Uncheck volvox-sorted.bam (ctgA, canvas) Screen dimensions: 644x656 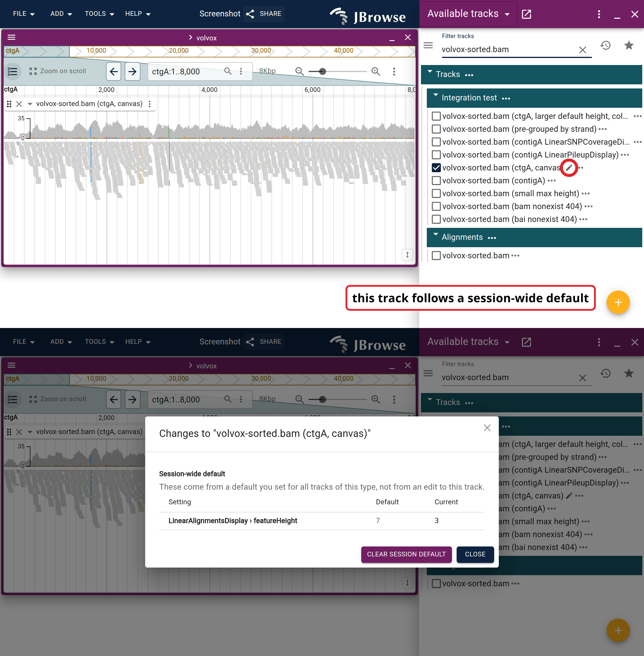[x=436, y=168]
